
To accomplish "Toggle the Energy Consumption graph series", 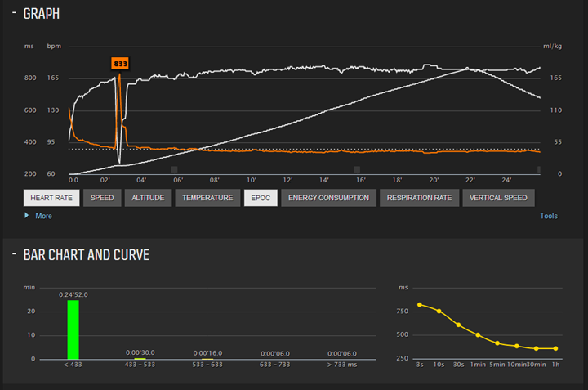I will (x=328, y=198).
